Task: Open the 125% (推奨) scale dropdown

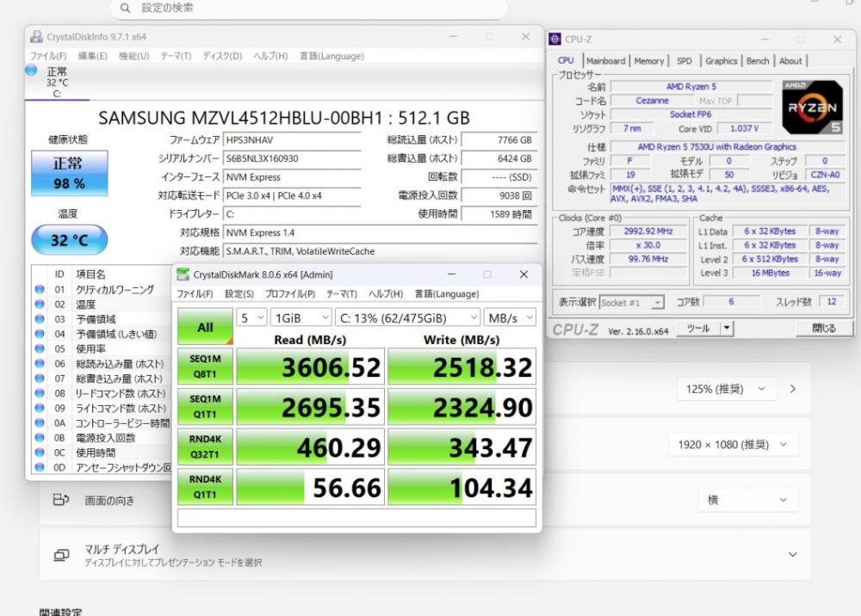Action: click(x=726, y=389)
